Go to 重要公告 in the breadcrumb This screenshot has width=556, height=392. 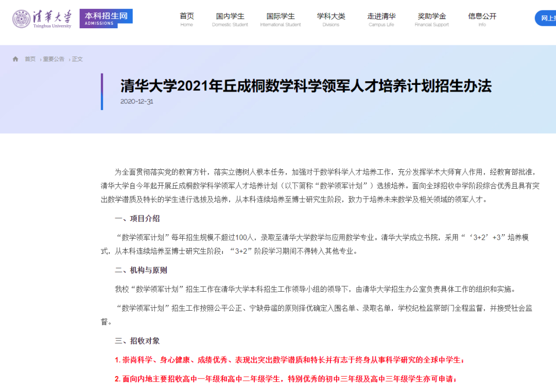click(54, 59)
